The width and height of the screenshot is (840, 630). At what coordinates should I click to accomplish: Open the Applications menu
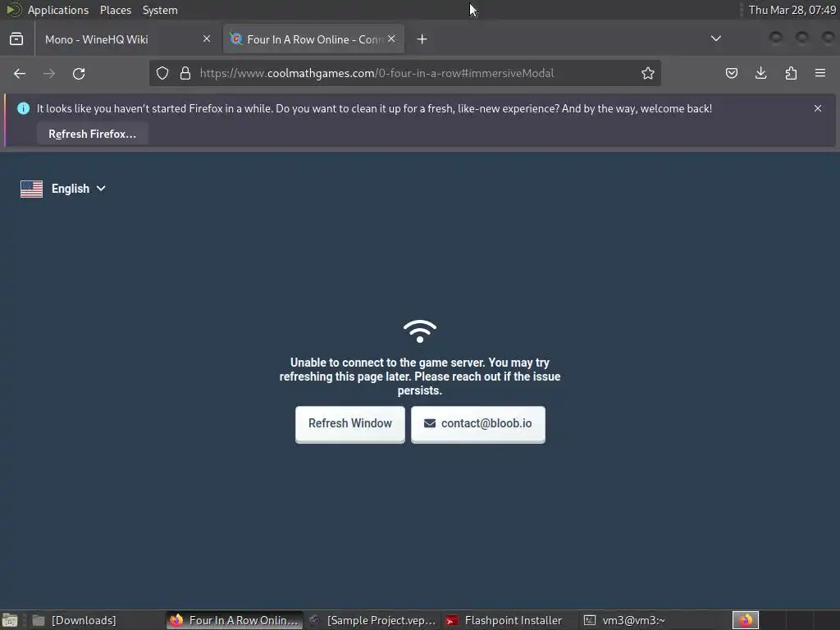click(x=58, y=10)
